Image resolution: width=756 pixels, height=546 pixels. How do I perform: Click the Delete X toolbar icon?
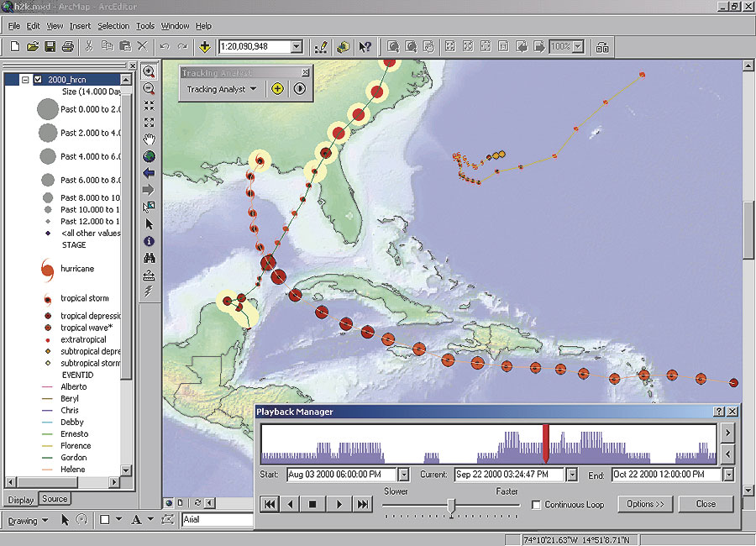point(142,46)
